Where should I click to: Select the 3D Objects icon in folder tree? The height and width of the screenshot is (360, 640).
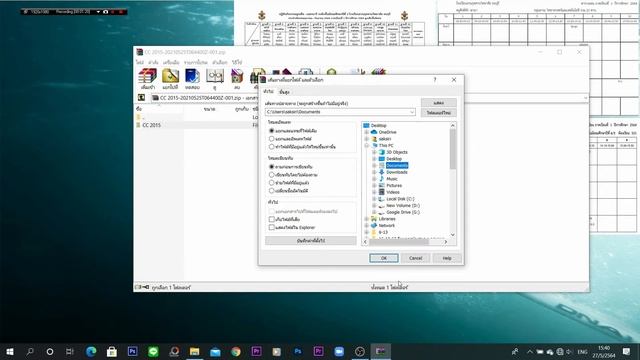pos(382,152)
